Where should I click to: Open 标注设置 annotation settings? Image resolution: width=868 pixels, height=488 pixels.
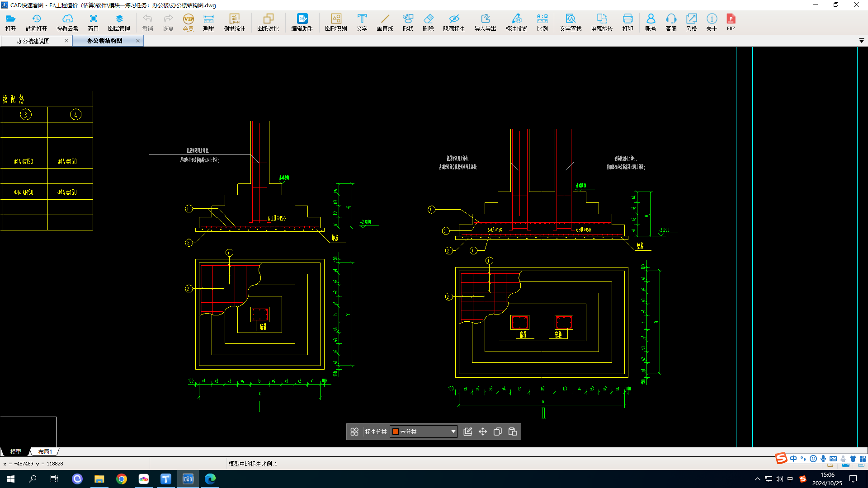pos(516,23)
